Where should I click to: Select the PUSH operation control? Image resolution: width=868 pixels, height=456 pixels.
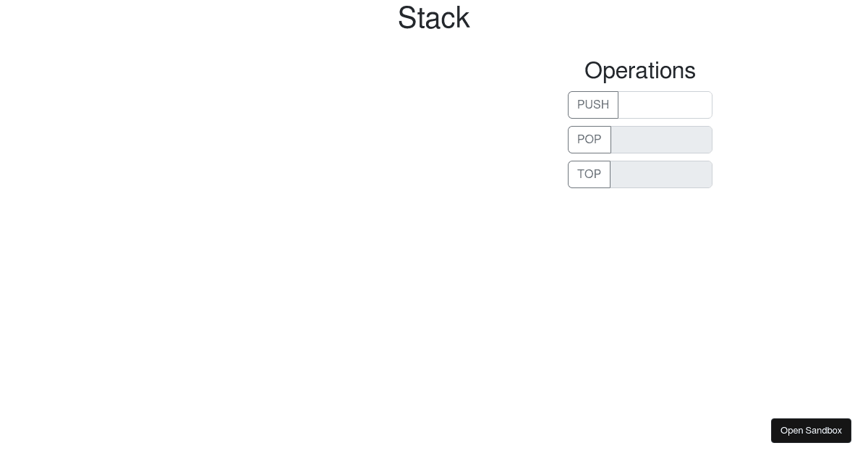593,105
